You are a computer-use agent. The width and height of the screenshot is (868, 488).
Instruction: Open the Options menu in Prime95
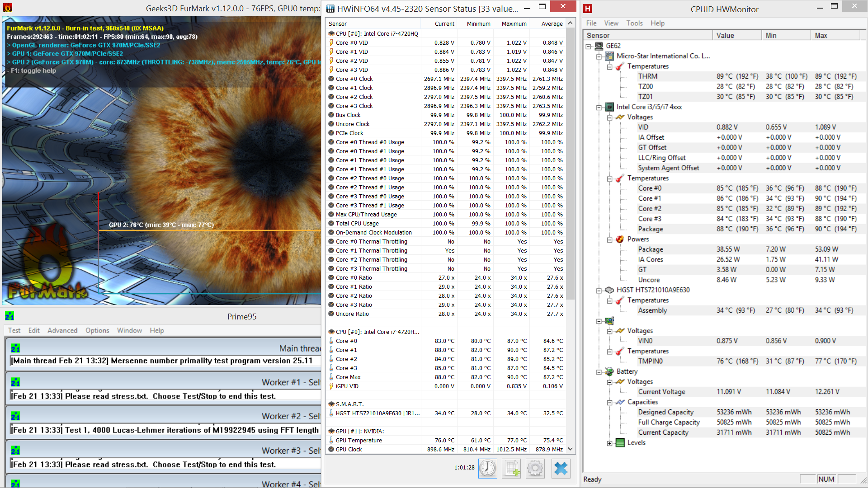pos(97,330)
